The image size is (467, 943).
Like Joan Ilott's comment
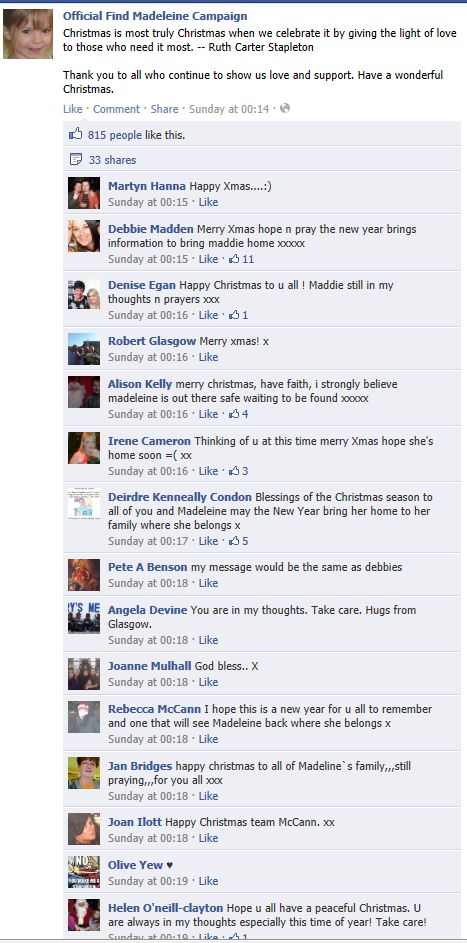coord(209,838)
